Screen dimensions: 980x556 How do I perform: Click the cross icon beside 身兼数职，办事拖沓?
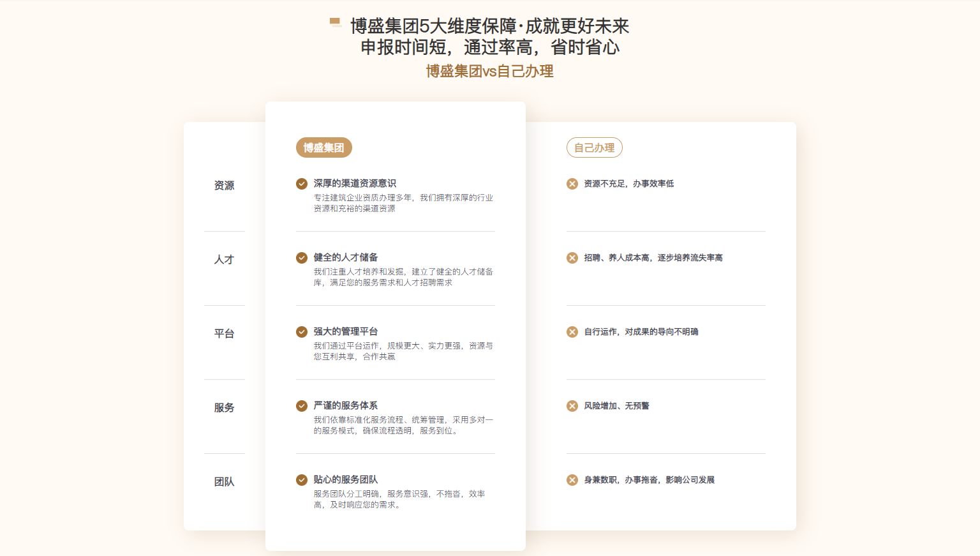pos(572,480)
